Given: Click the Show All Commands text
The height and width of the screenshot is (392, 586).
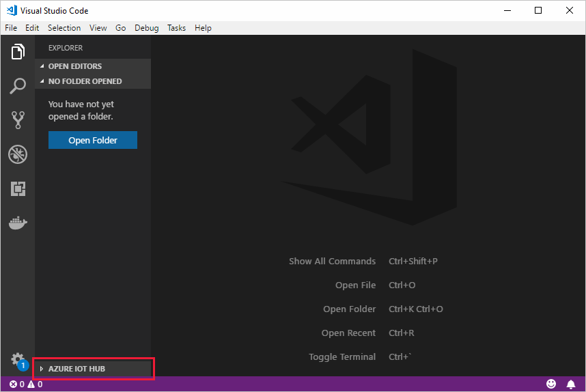Looking at the screenshot, I should tap(332, 261).
